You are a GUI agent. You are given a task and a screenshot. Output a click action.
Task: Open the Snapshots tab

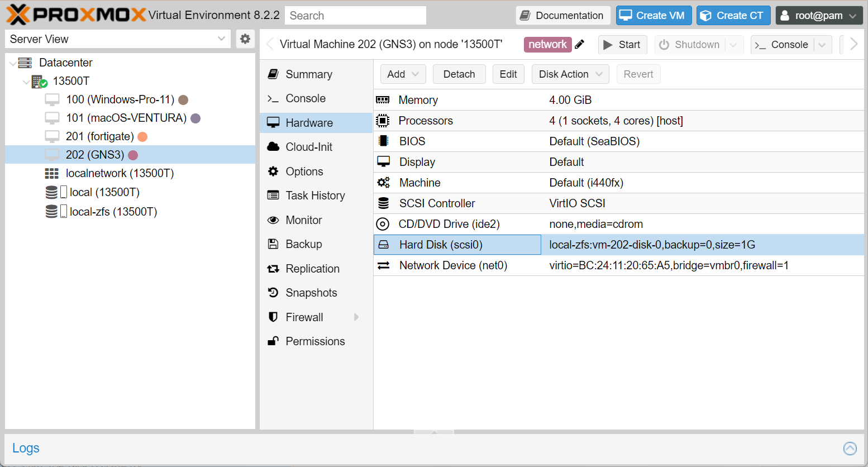tap(316, 293)
